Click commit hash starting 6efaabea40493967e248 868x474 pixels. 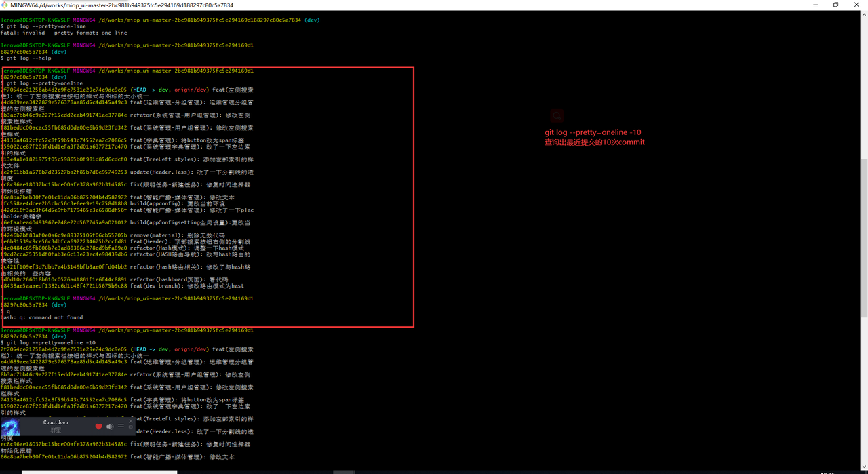(x=64, y=222)
